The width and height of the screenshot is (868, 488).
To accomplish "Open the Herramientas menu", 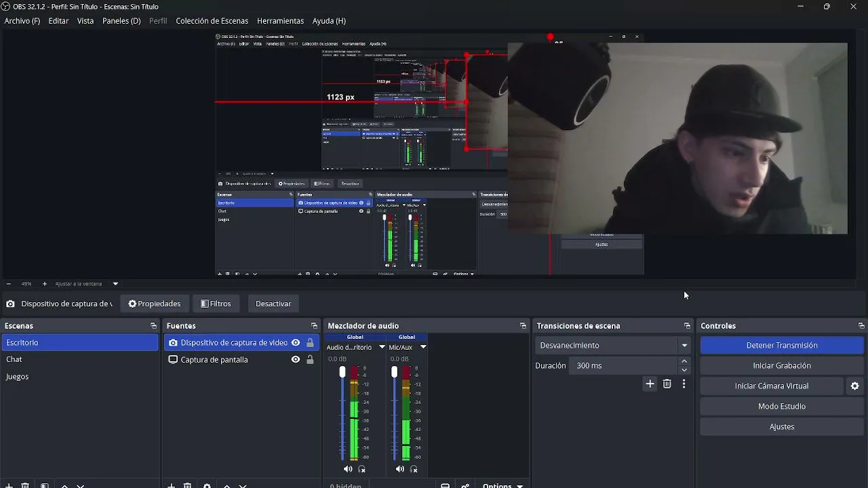I will pos(280,21).
